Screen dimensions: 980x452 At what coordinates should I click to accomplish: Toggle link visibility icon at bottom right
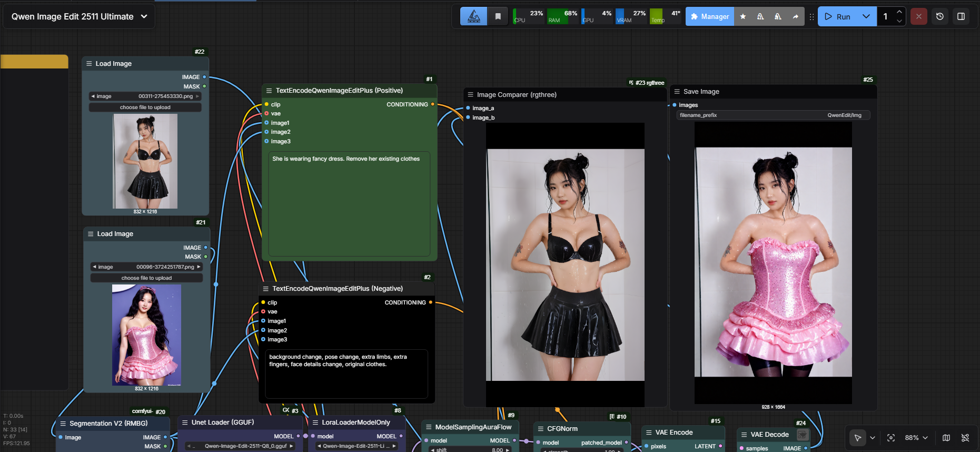click(965, 438)
